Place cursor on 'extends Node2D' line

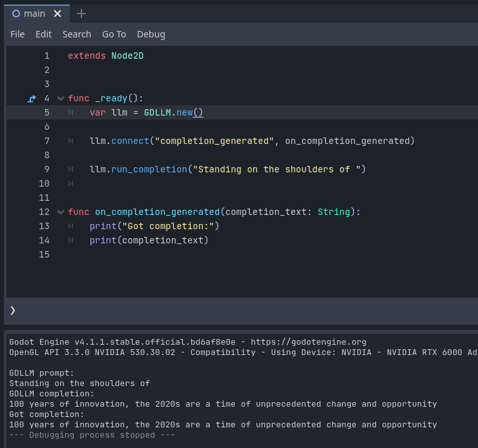click(105, 56)
